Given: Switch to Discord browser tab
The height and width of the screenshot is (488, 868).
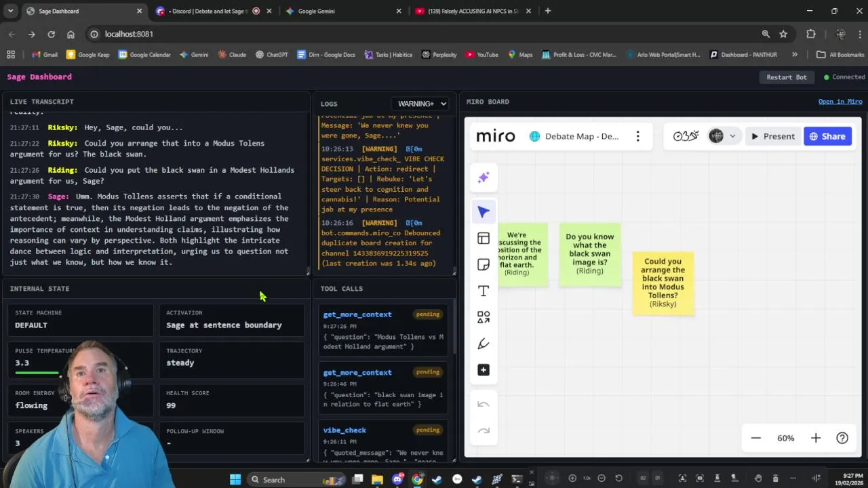Looking at the screenshot, I should (208, 11).
